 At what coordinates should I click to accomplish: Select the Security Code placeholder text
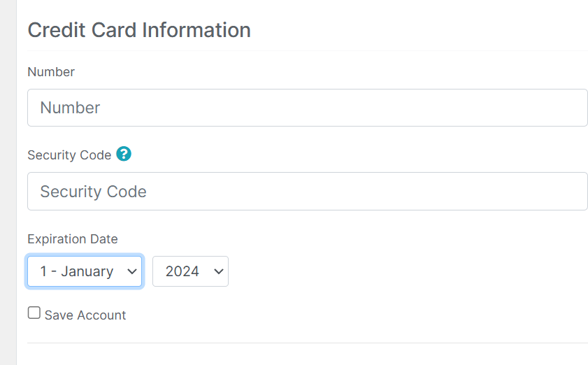pyautogui.click(x=94, y=192)
